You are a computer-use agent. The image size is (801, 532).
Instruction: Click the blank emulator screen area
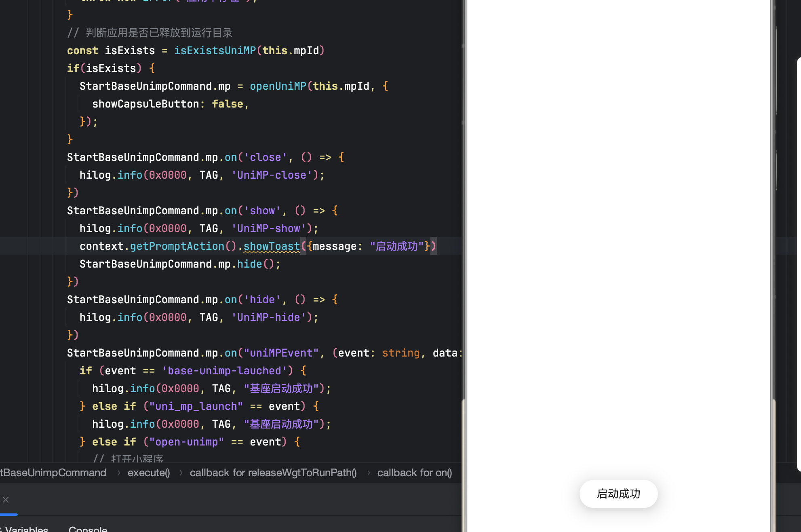[618, 243]
